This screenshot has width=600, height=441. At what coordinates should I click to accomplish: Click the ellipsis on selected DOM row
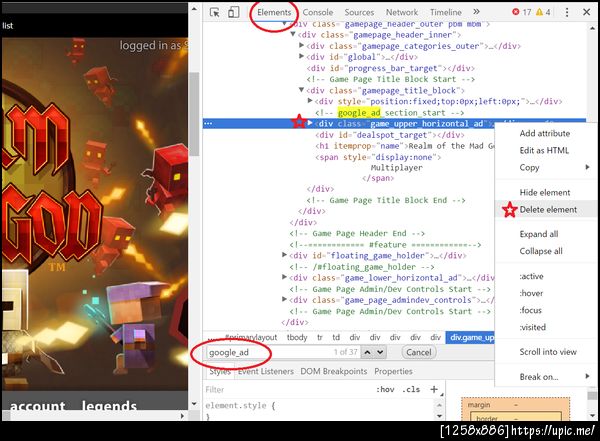coord(209,124)
